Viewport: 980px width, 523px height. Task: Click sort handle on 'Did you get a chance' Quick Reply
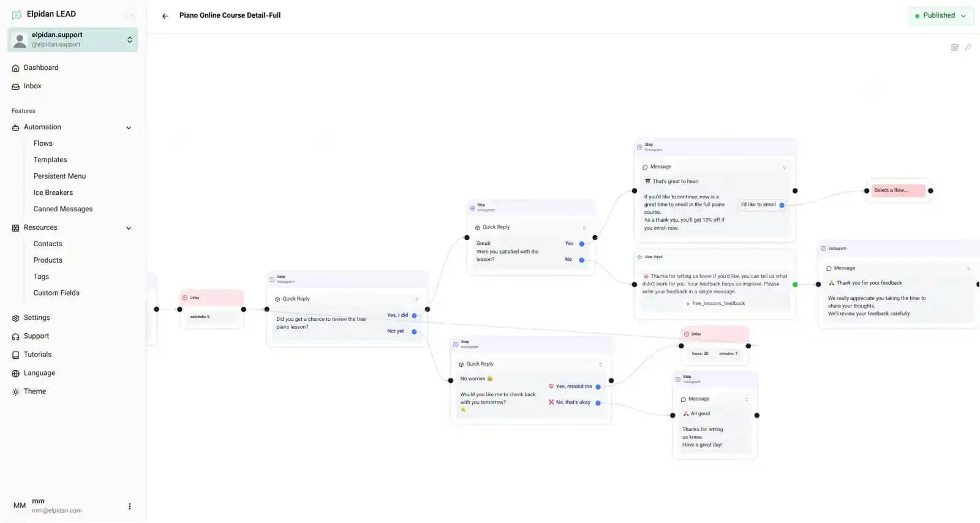point(417,299)
